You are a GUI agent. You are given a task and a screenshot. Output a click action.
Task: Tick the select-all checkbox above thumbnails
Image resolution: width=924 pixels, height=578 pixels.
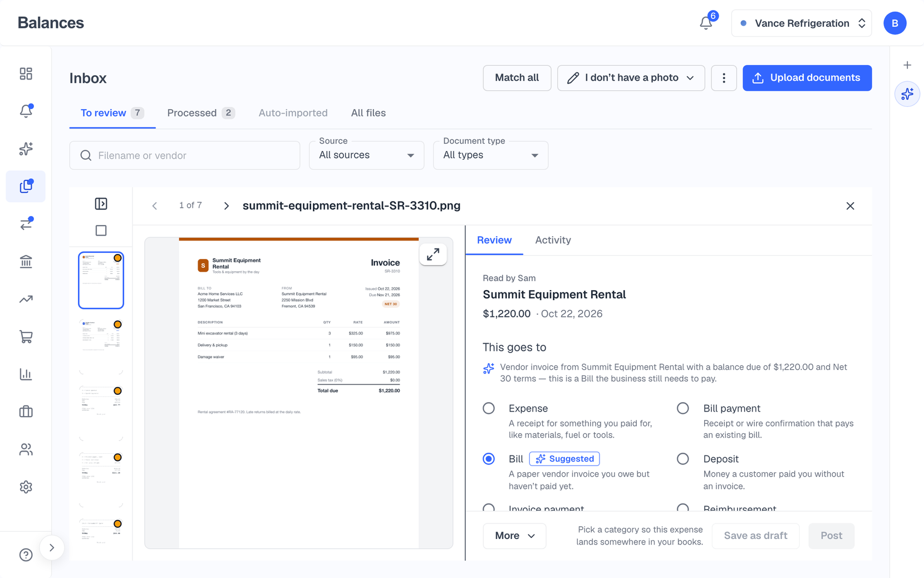101,230
